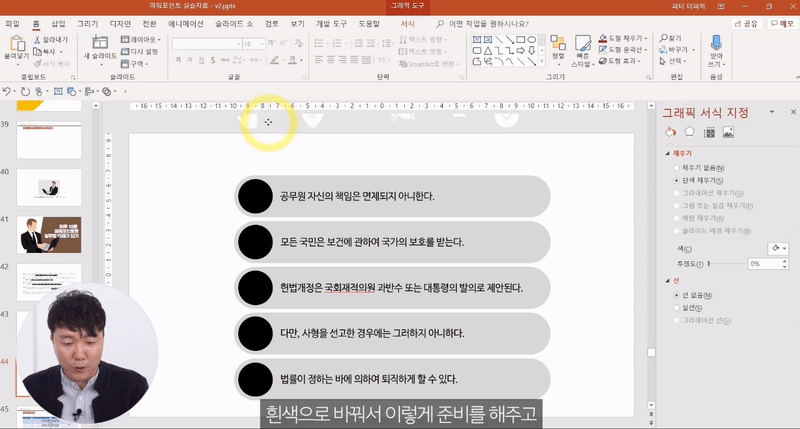The width and height of the screenshot is (800, 429).
Task: Open the 도형 윤곽선 (Shape Outline) dropdown
Action: 622,49
